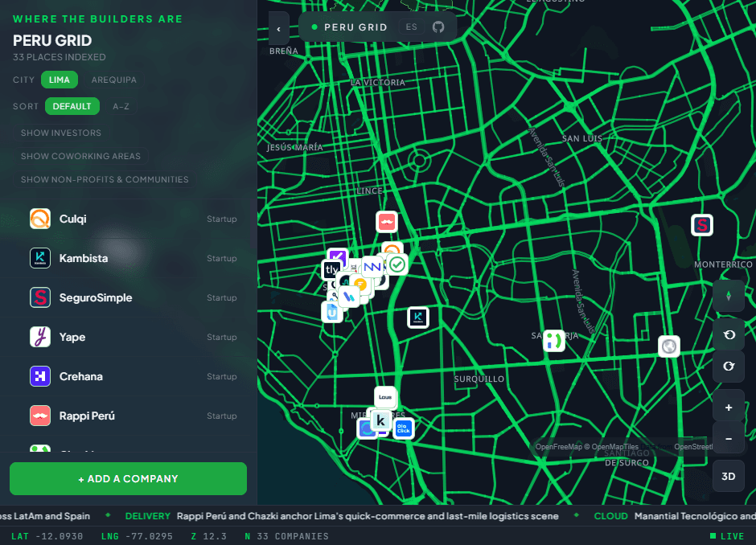Viewport: 756px width, 545px height.
Task: Open the green smiley marker in San Borja
Action: point(554,341)
